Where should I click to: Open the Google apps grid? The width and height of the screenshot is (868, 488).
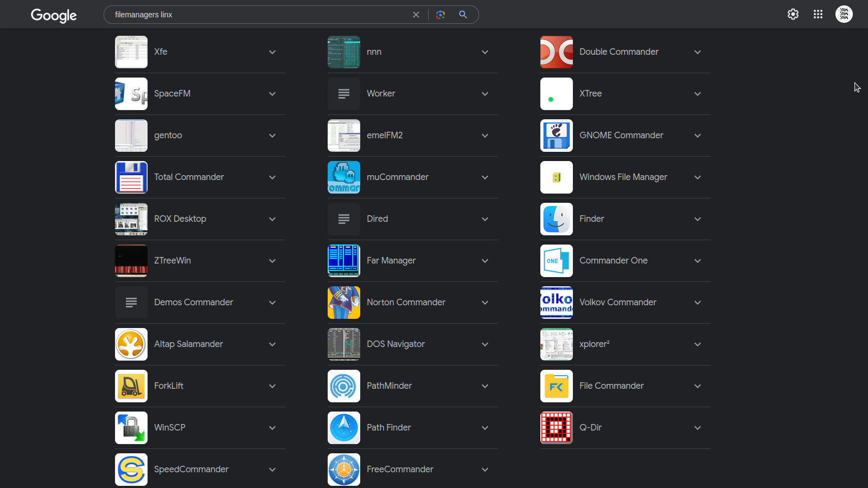tap(818, 15)
